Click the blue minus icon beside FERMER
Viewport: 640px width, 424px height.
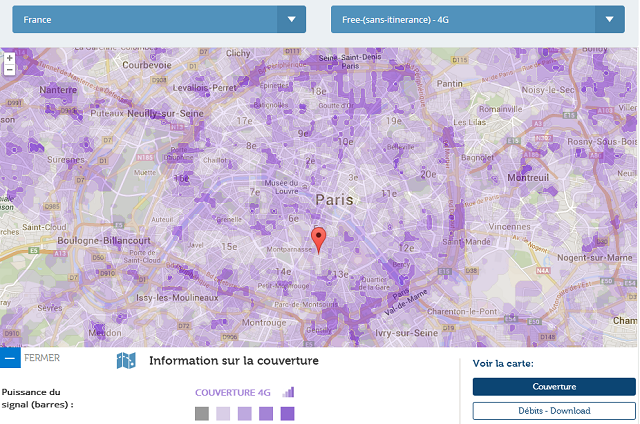pyautogui.click(x=10, y=358)
